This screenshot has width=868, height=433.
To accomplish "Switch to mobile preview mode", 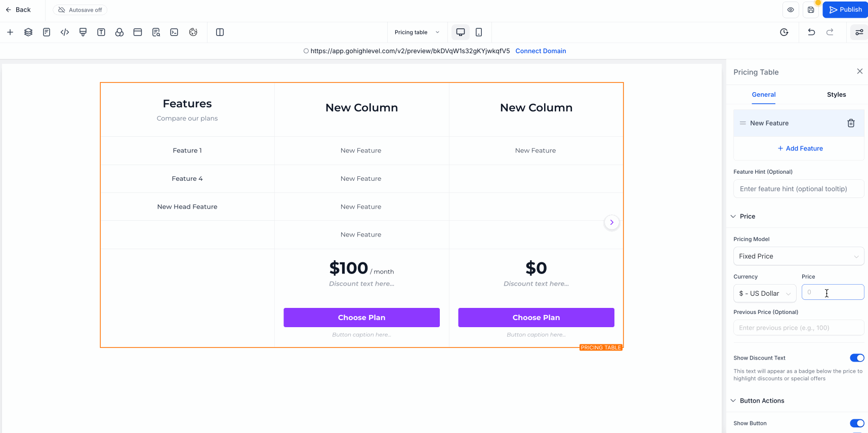I will point(478,32).
